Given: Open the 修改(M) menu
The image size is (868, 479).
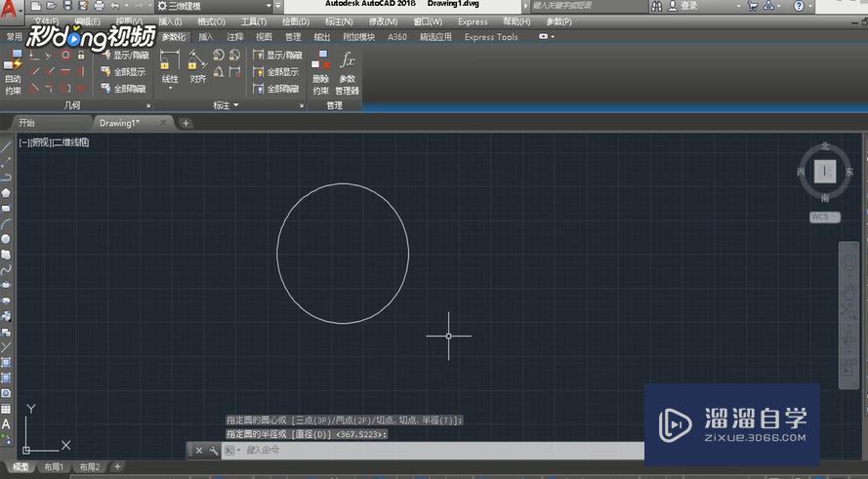Looking at the screenshot, I should pyautogui.click(x=383, y=21).
